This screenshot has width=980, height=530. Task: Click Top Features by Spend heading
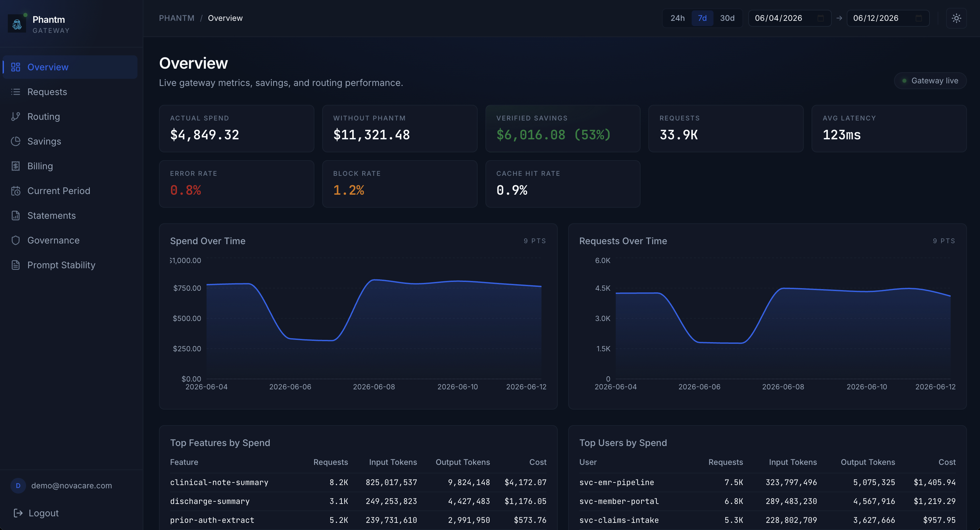pos(220,442)
